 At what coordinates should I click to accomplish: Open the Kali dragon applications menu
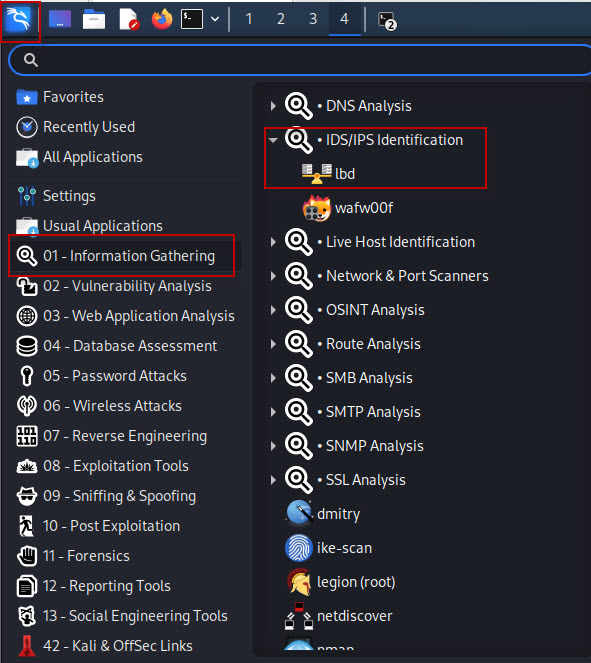[19, 19]
